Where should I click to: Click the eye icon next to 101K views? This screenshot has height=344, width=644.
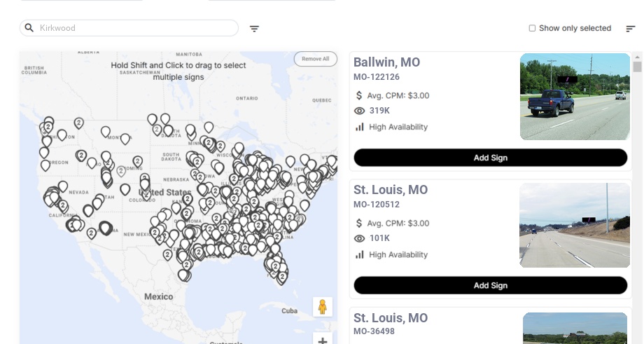pyautogui.click(x=360, y=238)
